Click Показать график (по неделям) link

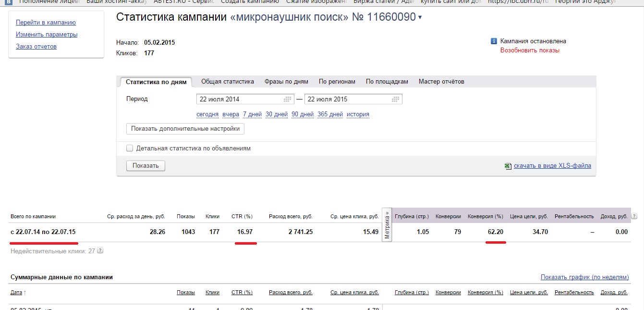[x=584, y=277]
